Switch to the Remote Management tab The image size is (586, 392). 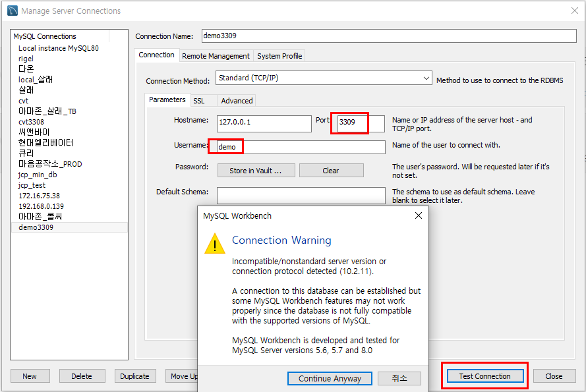click(x=216, y=56)
